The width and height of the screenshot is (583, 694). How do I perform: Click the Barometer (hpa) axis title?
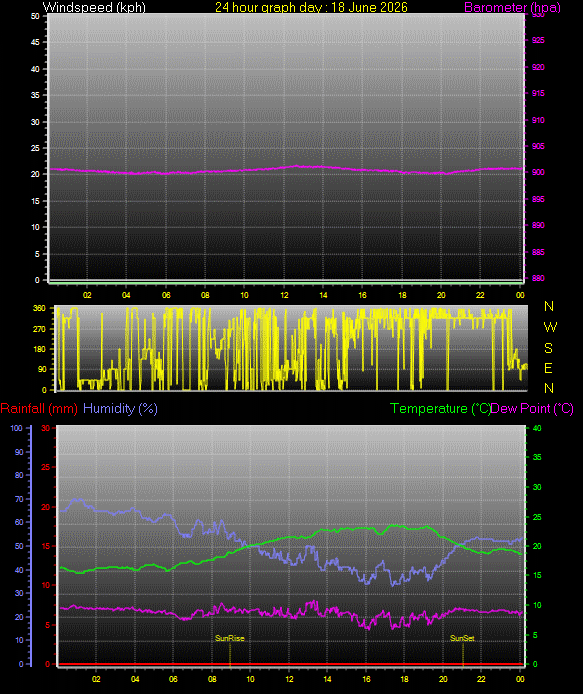click(x=512, y=8)
